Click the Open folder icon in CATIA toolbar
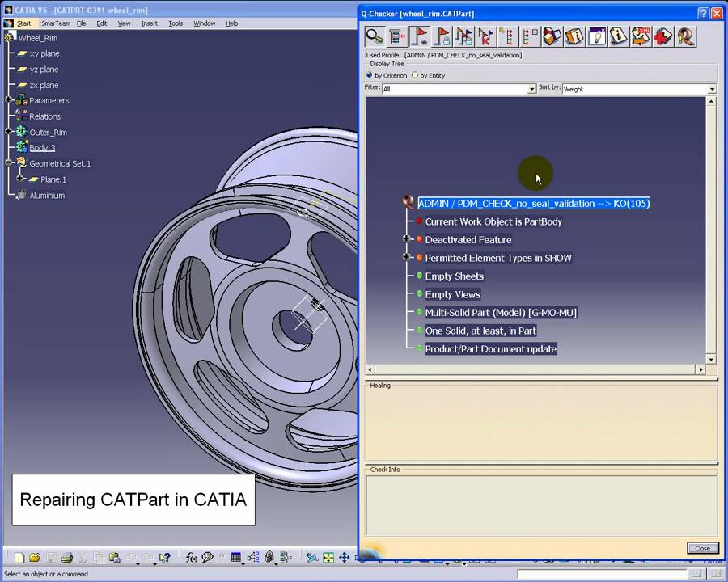Viewport: 728px width, 582px height. pyautogui.click(x=35, y=558)
